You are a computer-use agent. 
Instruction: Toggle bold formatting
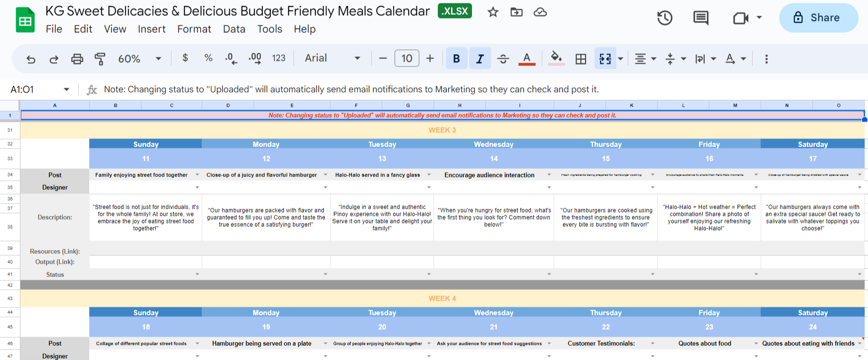tap(456, 59)
